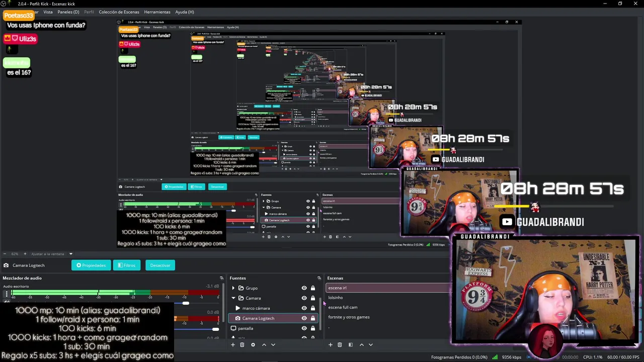Hide the pantalla source

point(304,328)
